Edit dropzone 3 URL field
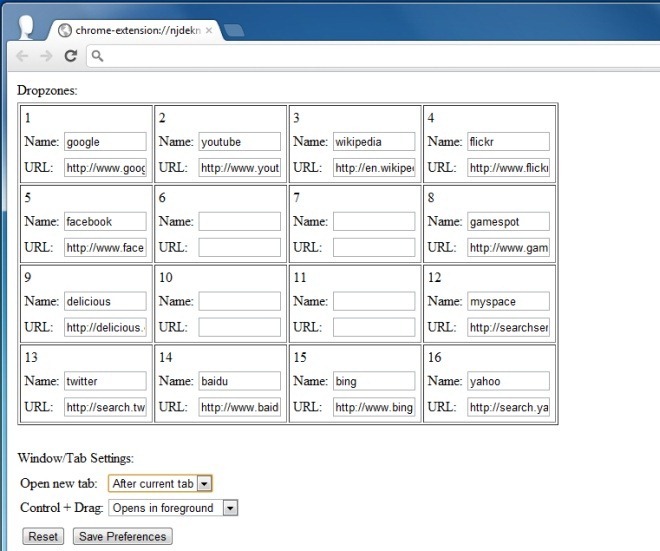Screen dimensions: 660x551 pos(374,168)
